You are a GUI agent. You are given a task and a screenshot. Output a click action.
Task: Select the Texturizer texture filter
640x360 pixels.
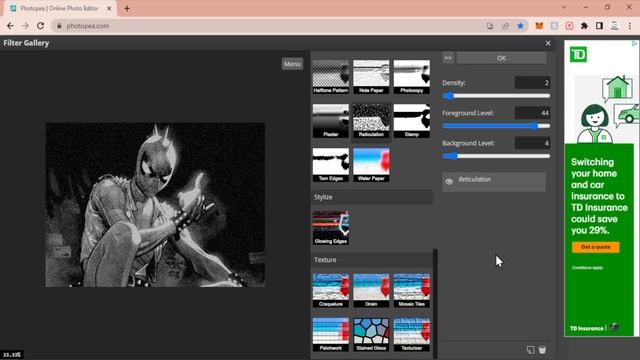pyautogui.click(x=411, y=335)
